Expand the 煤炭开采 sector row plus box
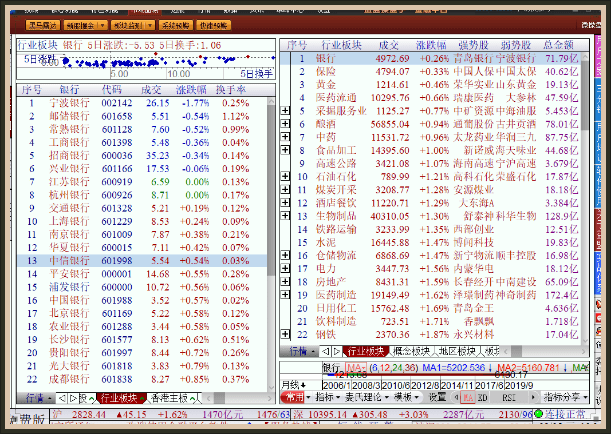 (x=285, y=190)
